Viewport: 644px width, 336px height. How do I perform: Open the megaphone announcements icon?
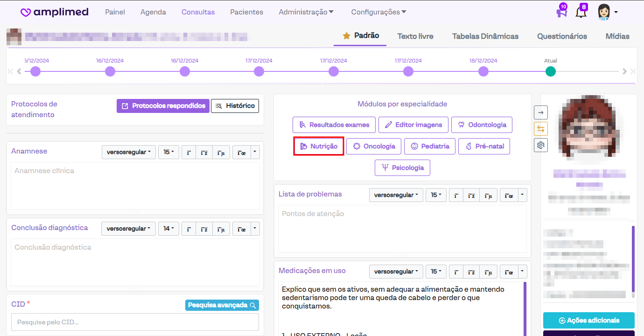561,12
